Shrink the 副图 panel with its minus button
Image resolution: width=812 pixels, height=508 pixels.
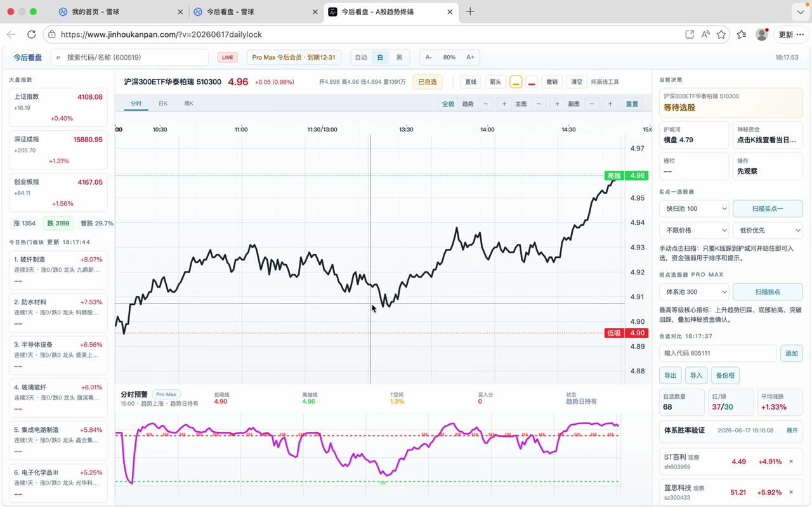point(592,104)
